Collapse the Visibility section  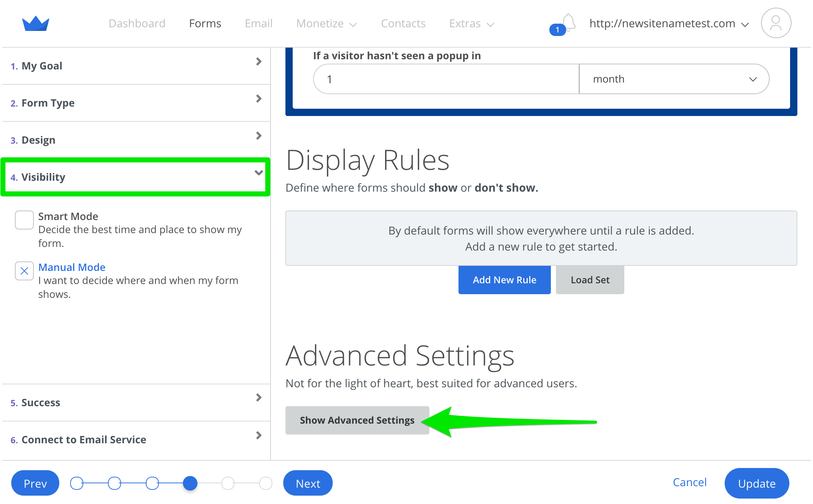[x=259, y=173]
